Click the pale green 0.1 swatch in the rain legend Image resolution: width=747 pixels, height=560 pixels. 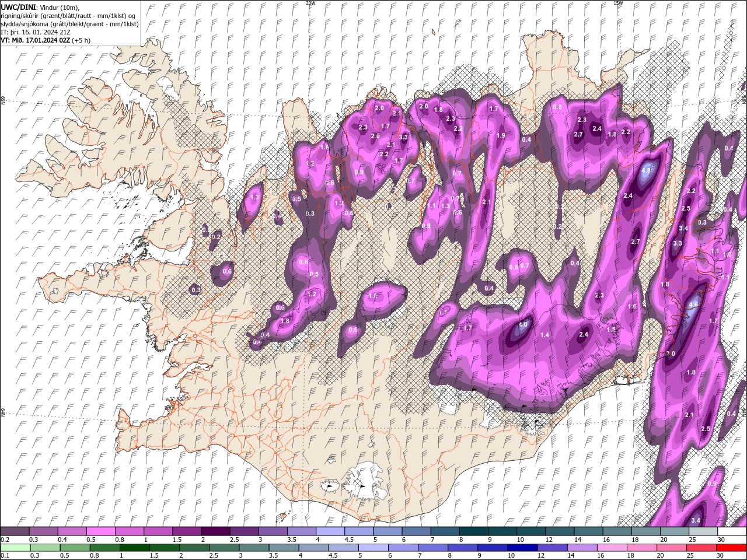(15, 547)
